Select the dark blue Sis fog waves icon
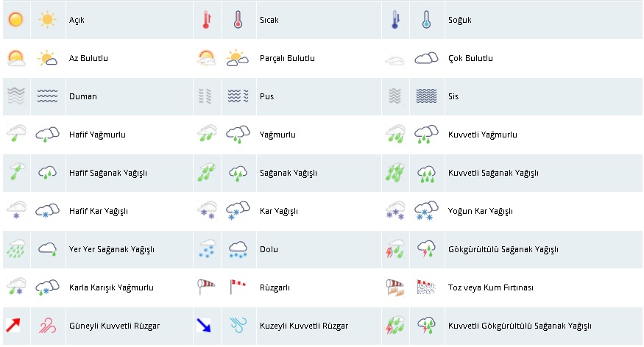This screenshot has width=644, height=347. pos(427,96)
